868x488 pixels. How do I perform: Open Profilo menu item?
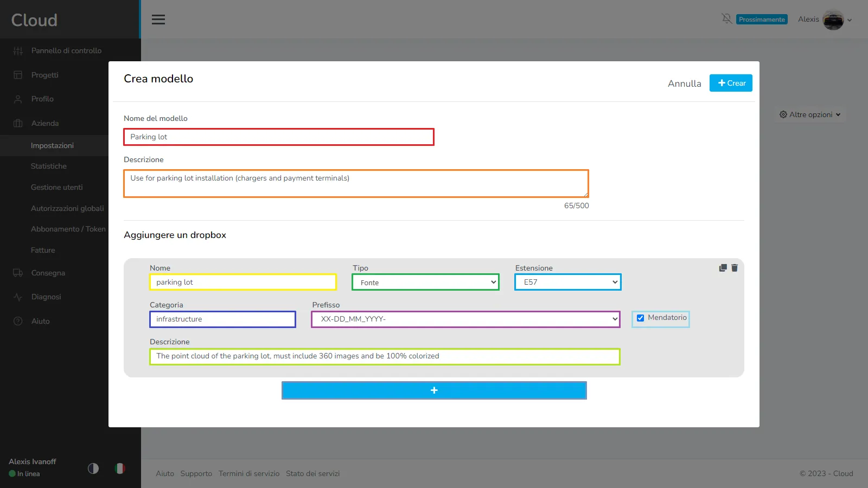(42, 99)
